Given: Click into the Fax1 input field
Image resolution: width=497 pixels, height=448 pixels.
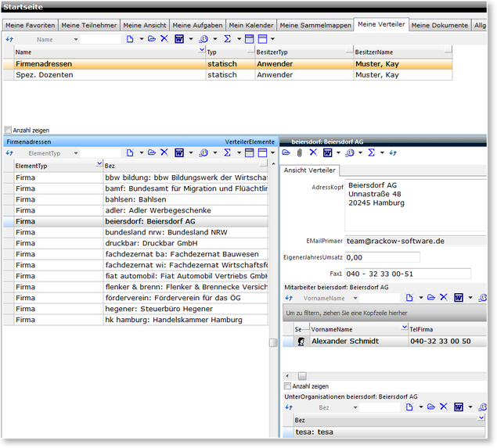Looking at the screenshot, I should (x=408, y=274).
